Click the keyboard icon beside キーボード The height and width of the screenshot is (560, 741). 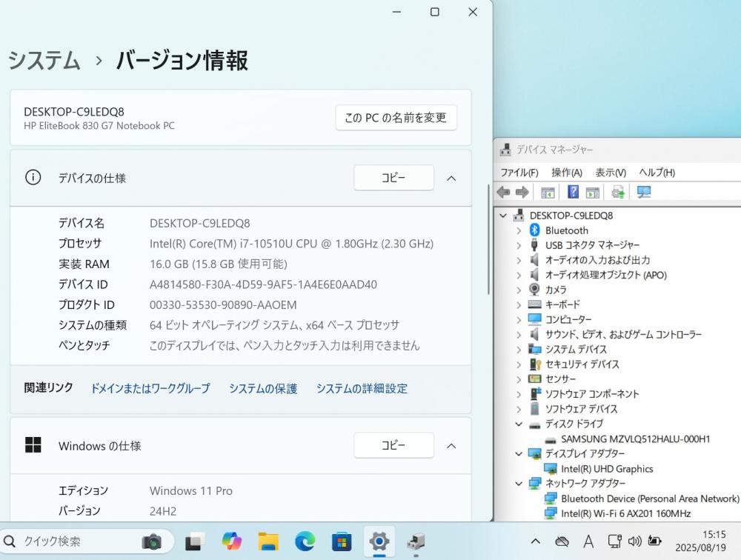coord(534,304)
